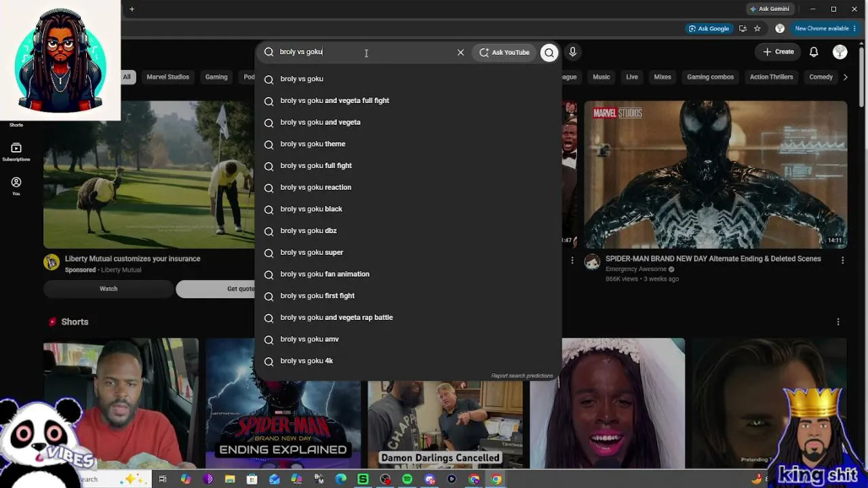The height and width of the screenshot is (488, 868).
Task: Choose "broly vs goku 4k" suggestion
Action: (408, 361)
